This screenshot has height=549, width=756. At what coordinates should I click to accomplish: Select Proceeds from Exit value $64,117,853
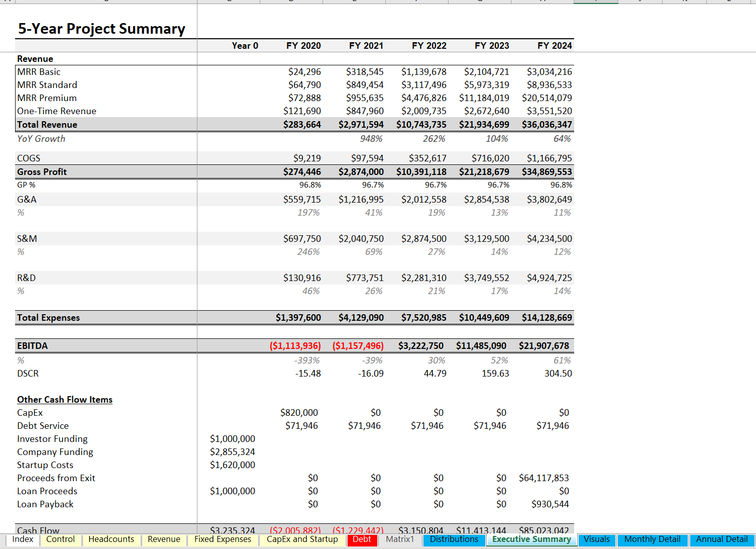(544, 478)
